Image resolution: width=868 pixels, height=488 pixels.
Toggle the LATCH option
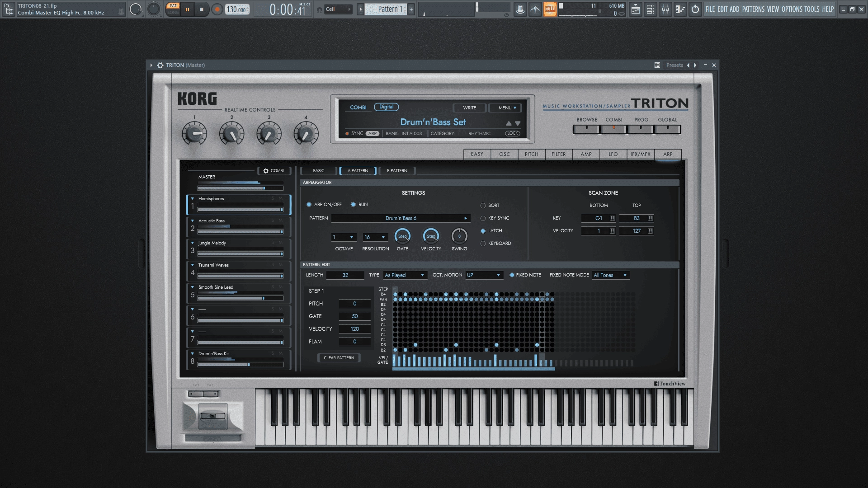click(483, 231)
